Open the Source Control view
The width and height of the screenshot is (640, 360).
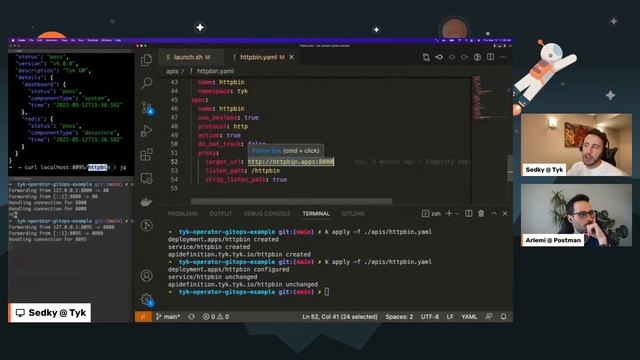tap(147, 108)
